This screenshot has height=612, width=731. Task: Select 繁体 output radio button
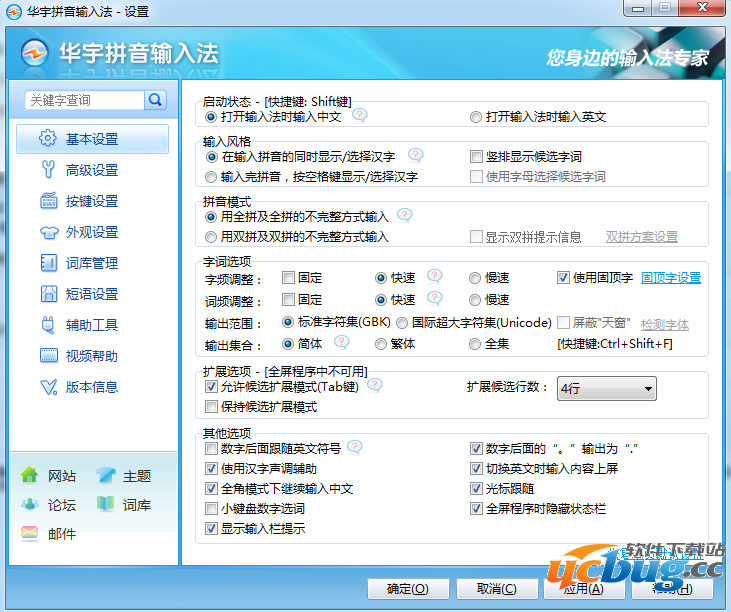380,344
